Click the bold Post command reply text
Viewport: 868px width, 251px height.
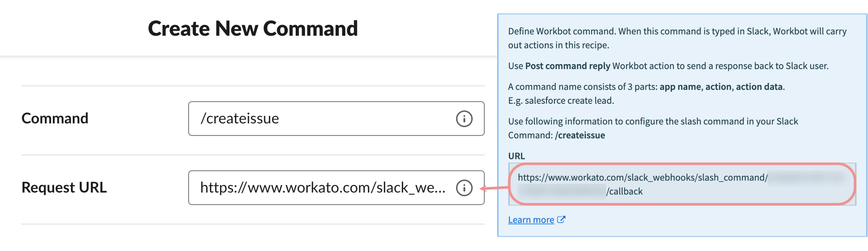click(567, 66)
